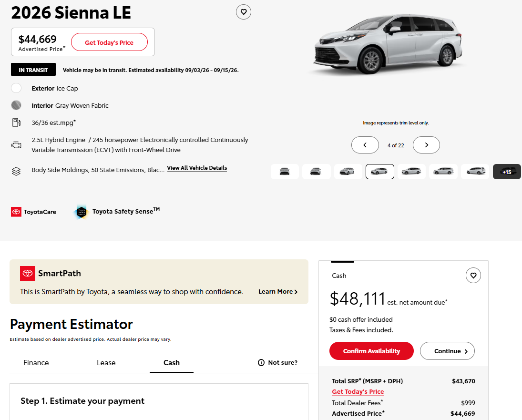The height and width of the screenshot is (420, 522).
Task: Switch to the Lease tab
Action: coord(106,363)
